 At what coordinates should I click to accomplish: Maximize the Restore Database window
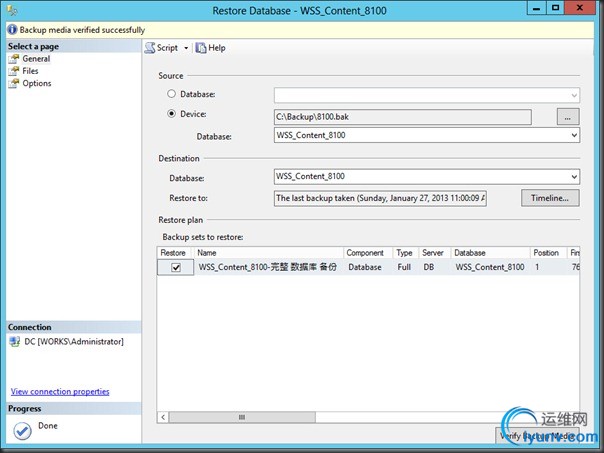(555, 8)
